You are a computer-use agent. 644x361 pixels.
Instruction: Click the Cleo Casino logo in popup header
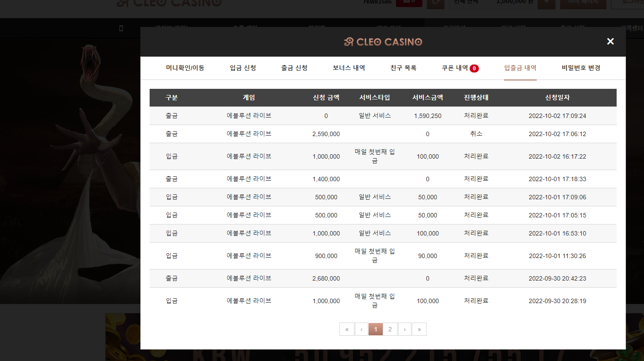coord(383,42)
